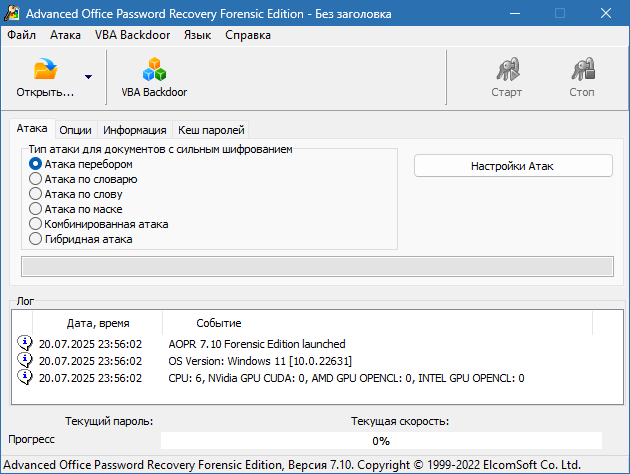Click the Стоп keys icon
Image resolution: width=630 pixels, height=474 pixels.
(x=583, y=69)
